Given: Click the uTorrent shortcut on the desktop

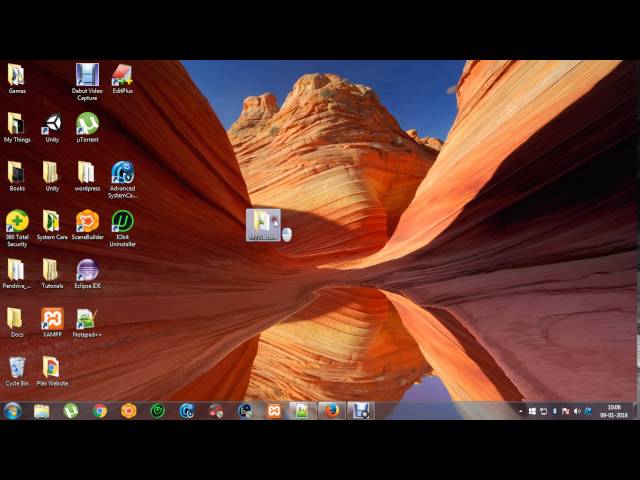Looking at the screenshot, I should point(87,124).
